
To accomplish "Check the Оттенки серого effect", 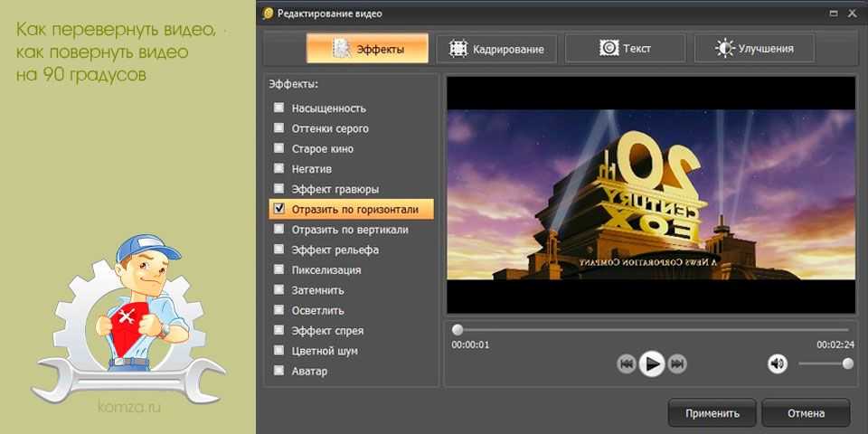I will point(279,127).
